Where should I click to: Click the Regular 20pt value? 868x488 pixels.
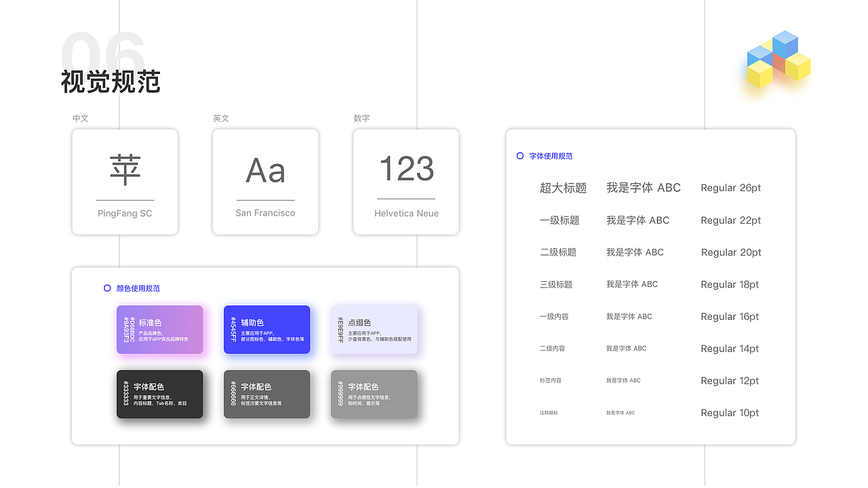(x=731, y=252)
